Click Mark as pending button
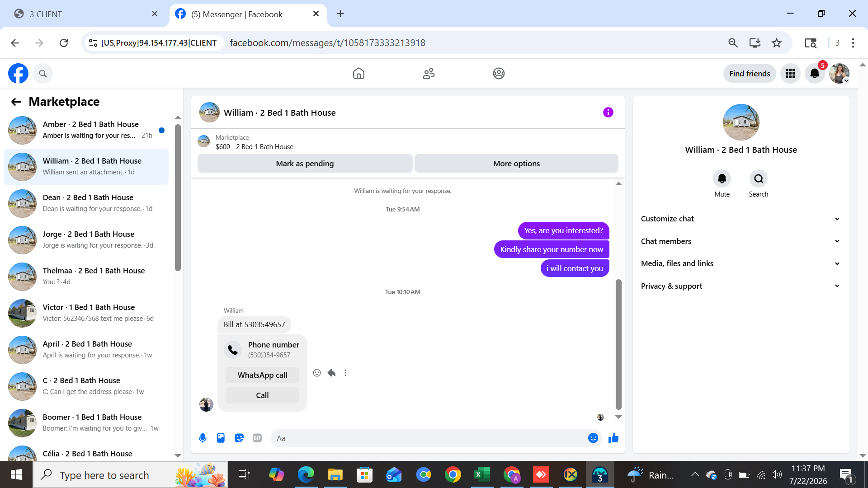The width and height of the screenshot is (868, 488). click(305, 164)
